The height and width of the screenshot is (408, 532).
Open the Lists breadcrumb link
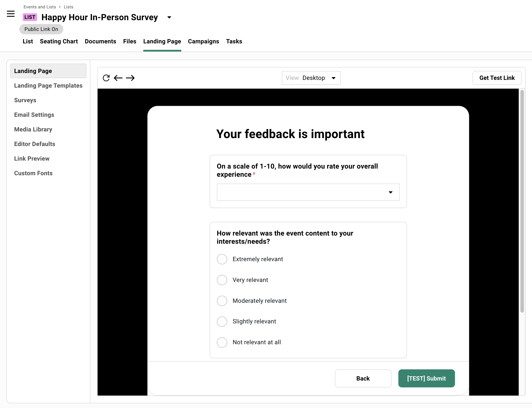tap(68, 7)
